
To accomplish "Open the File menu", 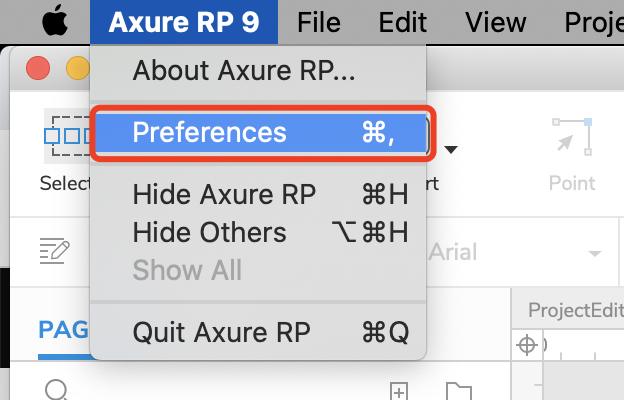I will point(318,22).
